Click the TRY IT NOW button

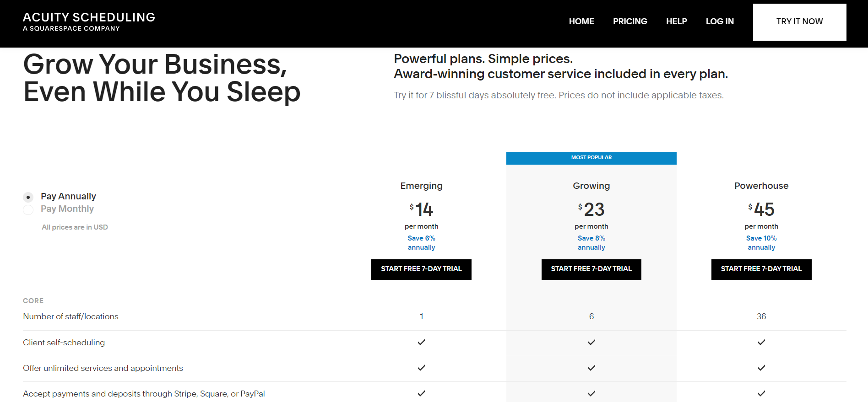[x=799, y=22]
